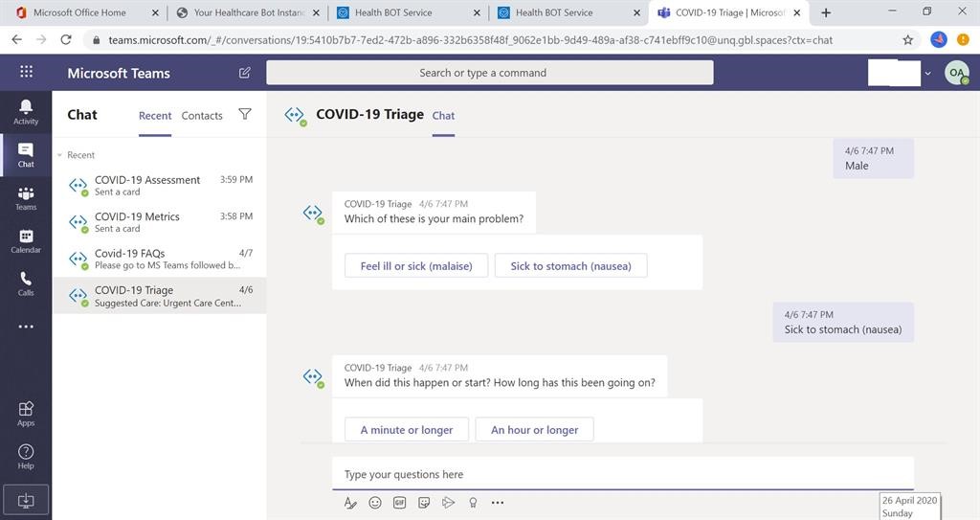Click the Search or type a command box
980x520 pixels.
point(489,73)
